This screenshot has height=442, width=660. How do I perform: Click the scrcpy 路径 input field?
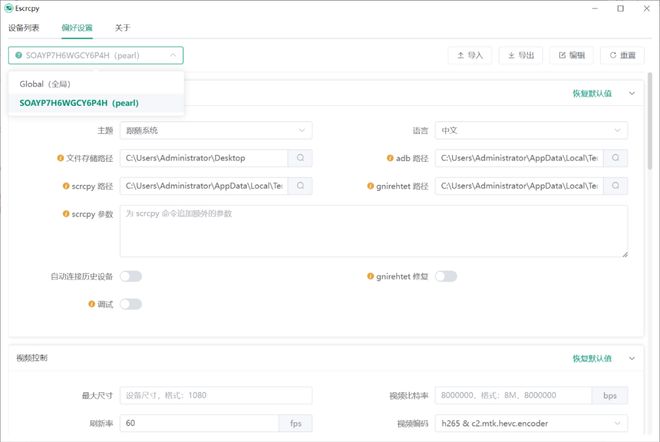204,186
